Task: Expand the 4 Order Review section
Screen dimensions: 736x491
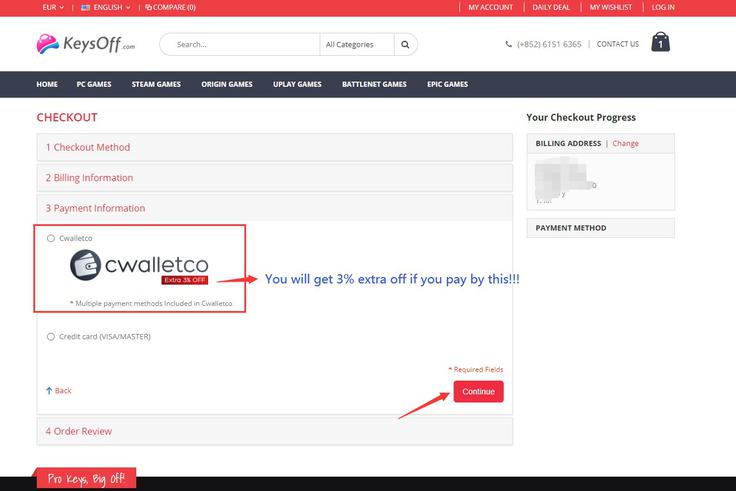Action: 275,431
